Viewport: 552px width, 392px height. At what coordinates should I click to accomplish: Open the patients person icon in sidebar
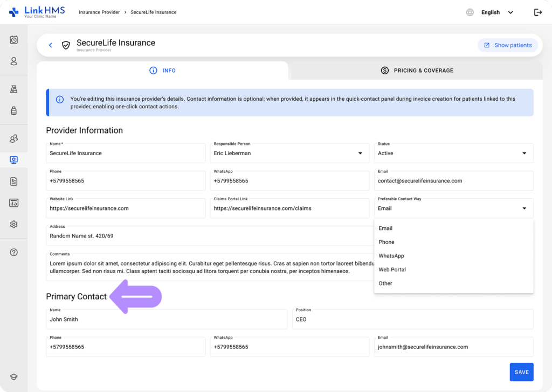click(x=13, y=61)
